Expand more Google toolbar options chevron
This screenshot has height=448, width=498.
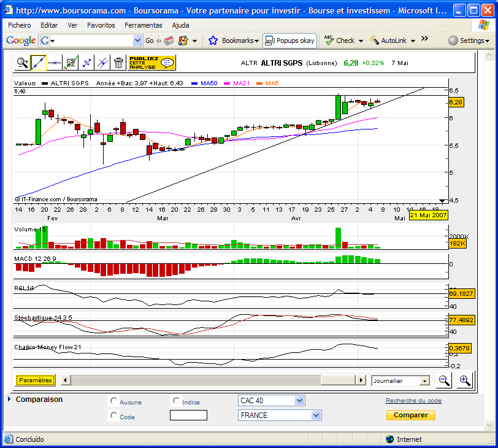point(424,39)
